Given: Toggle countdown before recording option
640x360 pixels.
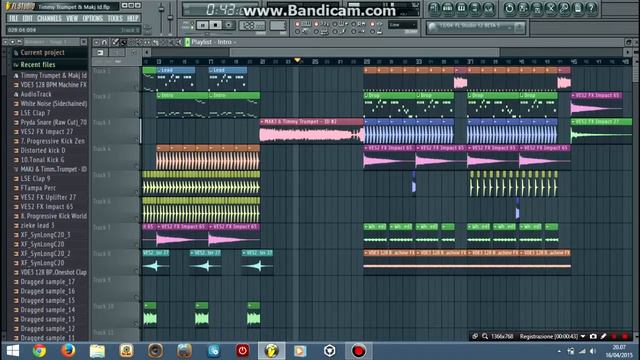Looking at the screenshot, I should (x=316, y=24).
